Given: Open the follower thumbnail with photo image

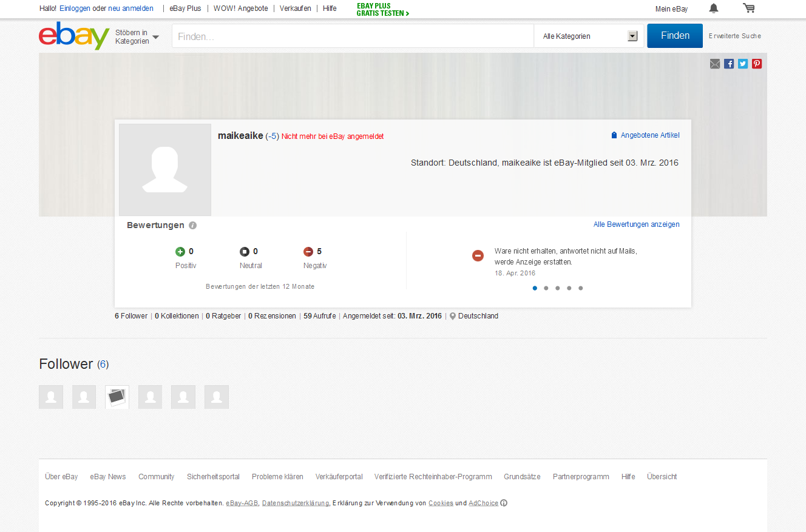Looking at the screenshot, I should 117,397.
